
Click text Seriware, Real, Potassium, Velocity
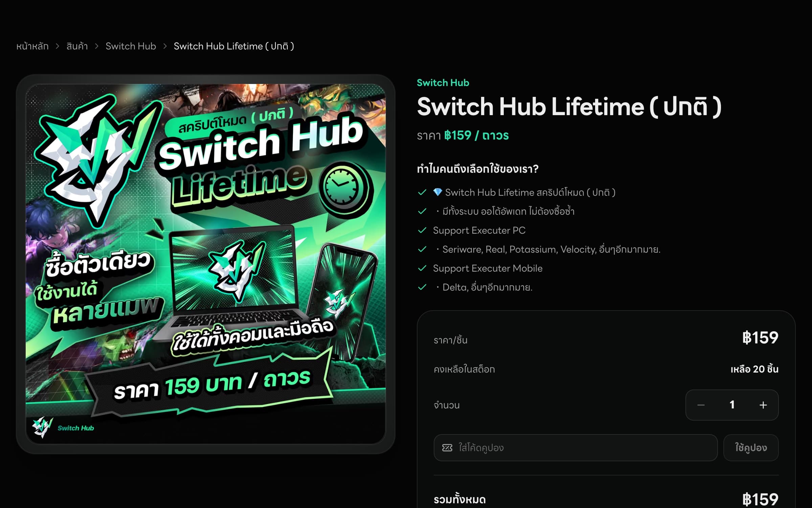pyautogui.click(x=519, y=250)
